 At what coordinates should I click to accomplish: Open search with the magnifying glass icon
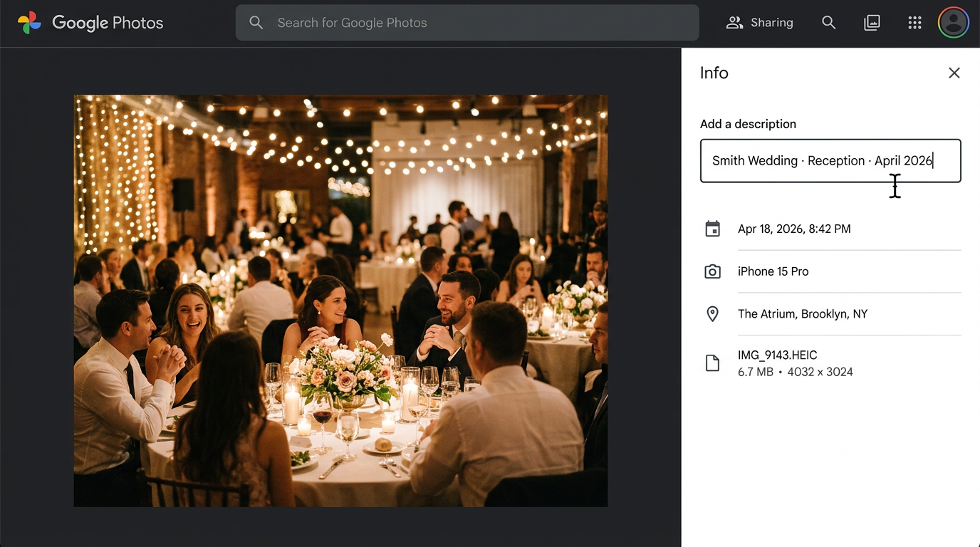click(x=828, y=22)
